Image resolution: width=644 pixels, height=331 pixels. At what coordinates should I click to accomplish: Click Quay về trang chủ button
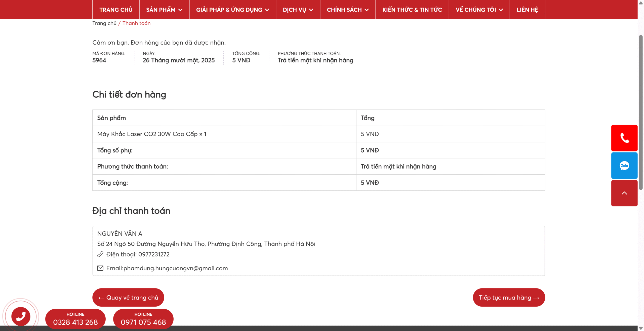click(x=128, y=297)
